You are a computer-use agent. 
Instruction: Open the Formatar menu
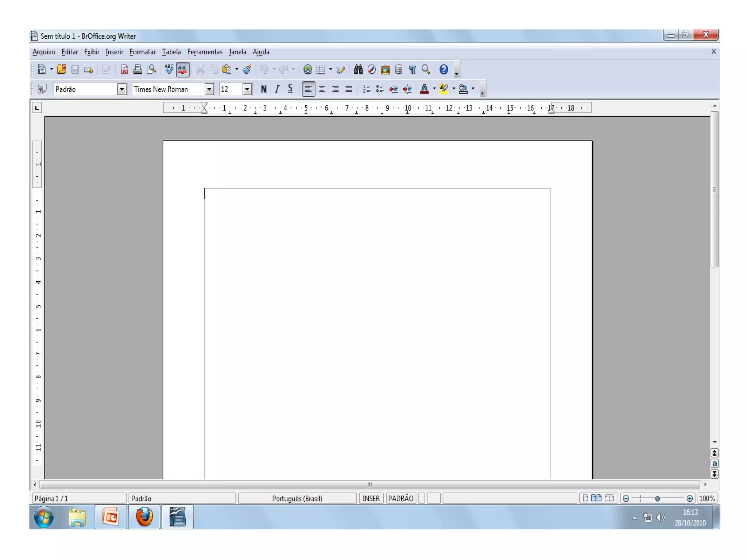pos(142,52)
